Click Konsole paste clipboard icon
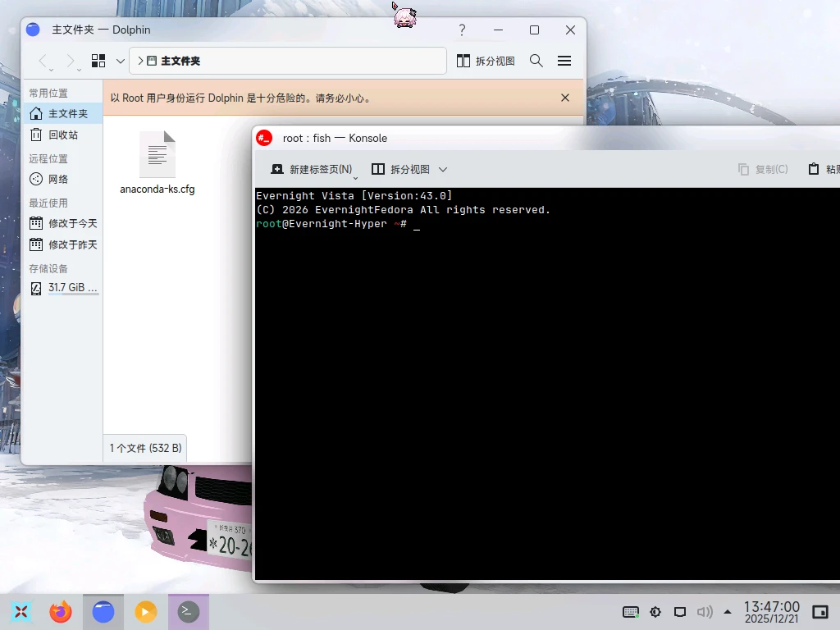 [813, 169]
